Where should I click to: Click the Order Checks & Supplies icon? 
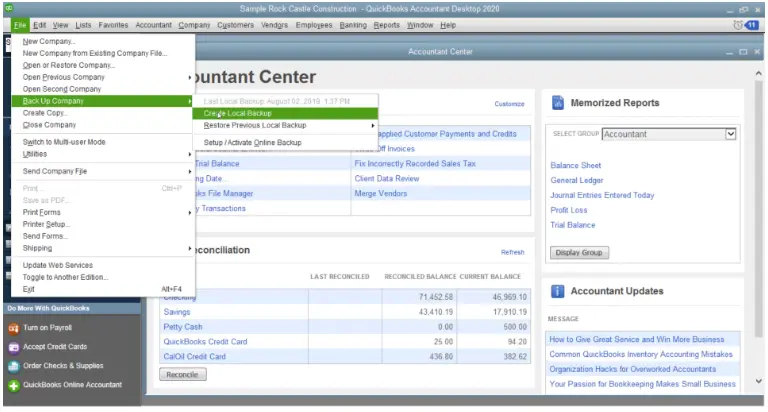point(14,366)
